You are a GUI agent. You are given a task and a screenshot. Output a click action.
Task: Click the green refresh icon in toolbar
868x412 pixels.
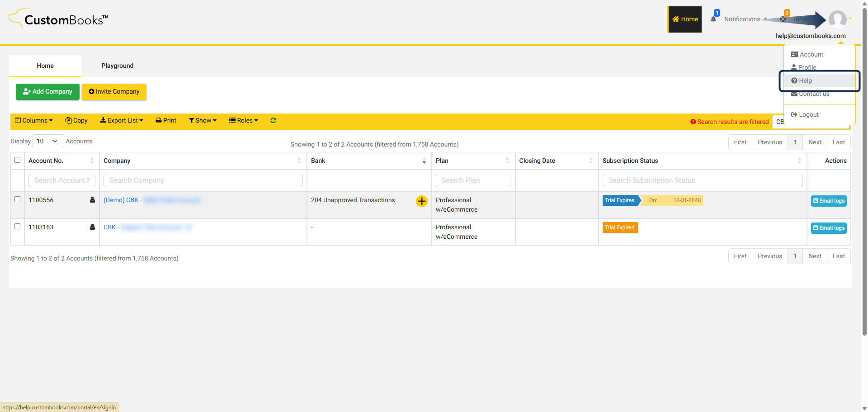pos(273,120)
